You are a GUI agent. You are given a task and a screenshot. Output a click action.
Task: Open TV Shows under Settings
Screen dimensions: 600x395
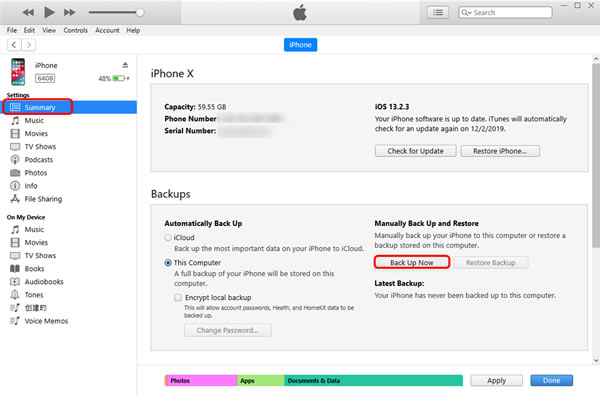(x=69, y=147)
